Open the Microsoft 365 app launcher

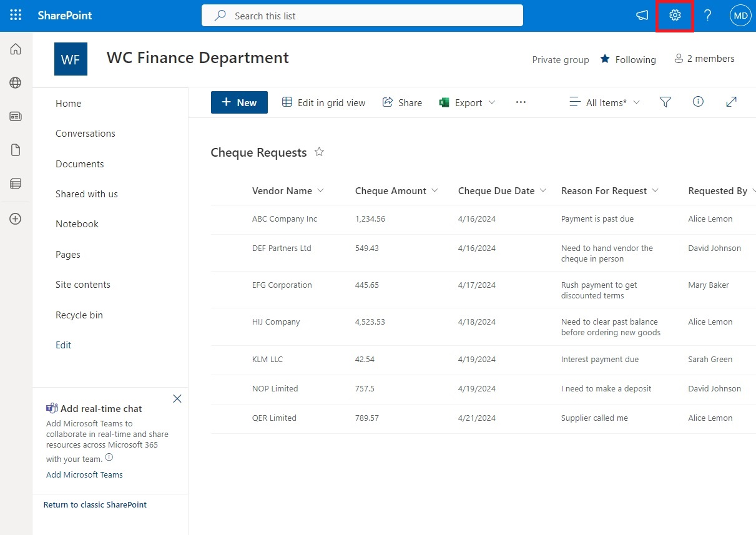[x=16, y=15]
